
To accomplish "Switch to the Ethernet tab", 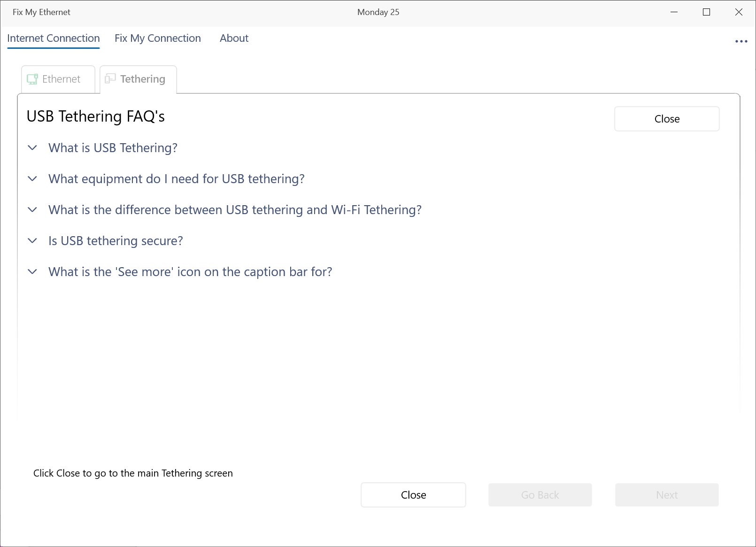I will pyautogui.click(x=58, y=79).
